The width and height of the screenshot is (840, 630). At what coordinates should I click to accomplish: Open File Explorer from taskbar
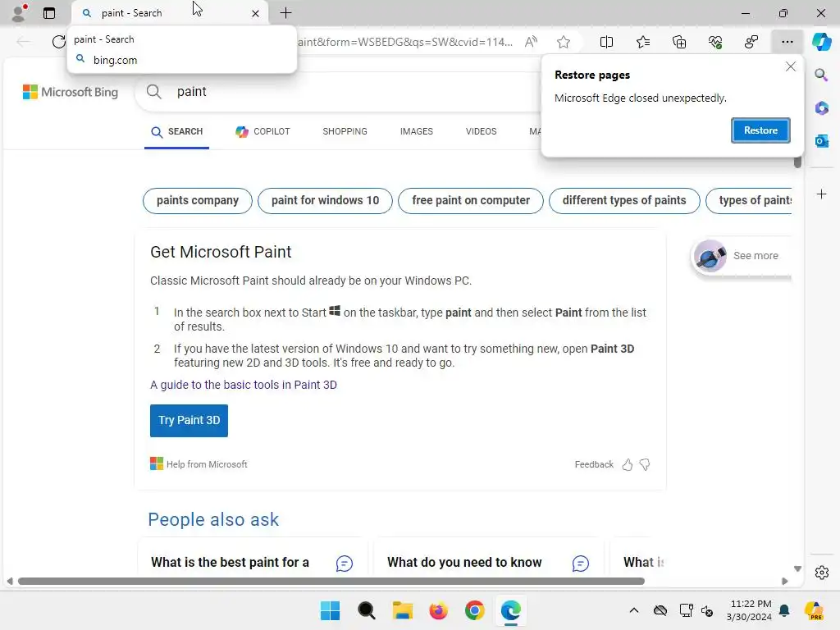coord(402,610)
